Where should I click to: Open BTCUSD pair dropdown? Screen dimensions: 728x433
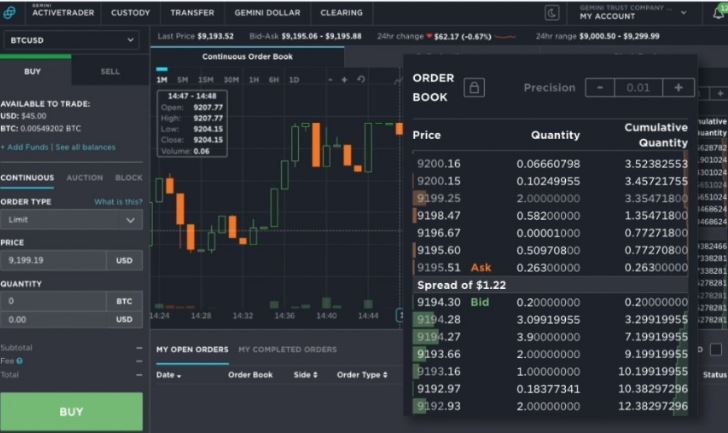71,40
